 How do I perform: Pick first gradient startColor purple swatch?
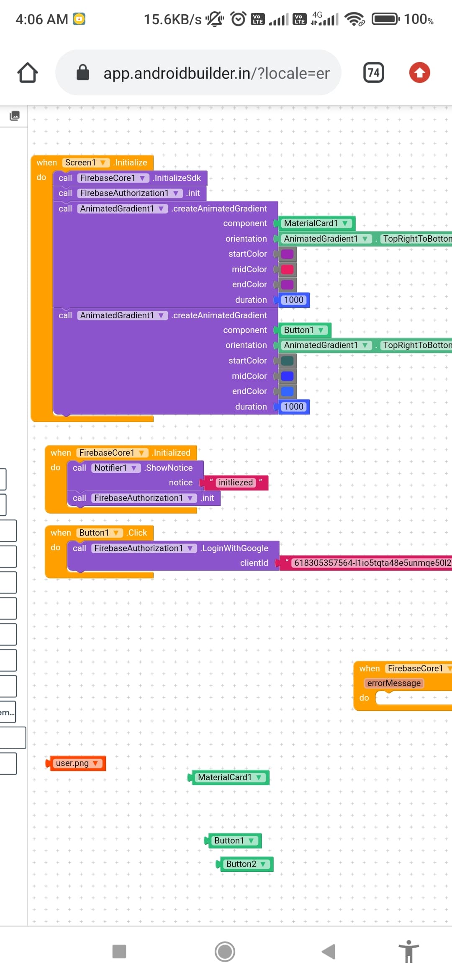pyautogui.click(x=287, y=254)
